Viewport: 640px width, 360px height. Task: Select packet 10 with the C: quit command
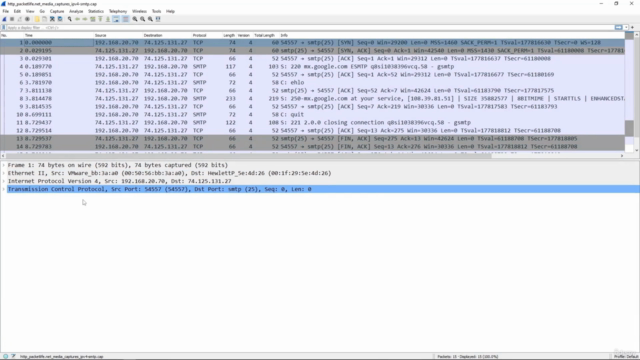point(312,115)
